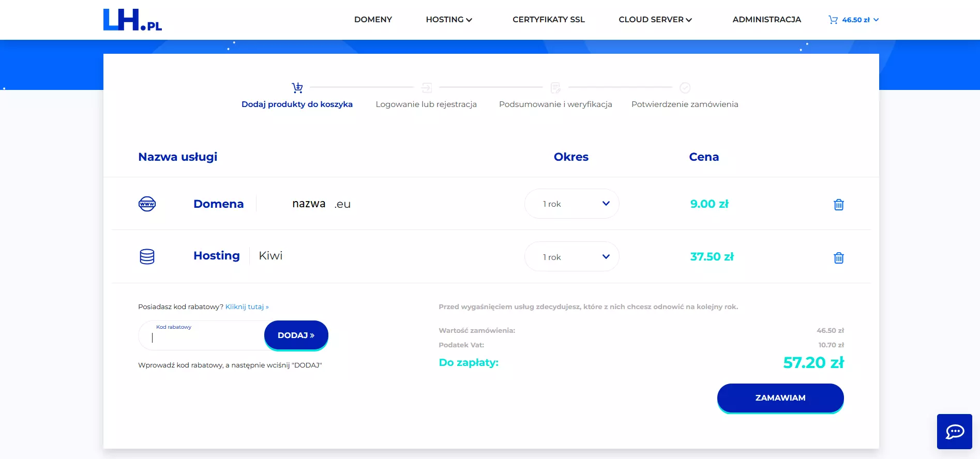The height and width of the screenshot is (459, 980).
Task: Open the Cloud Server menu dropdown
Action: 655,20
